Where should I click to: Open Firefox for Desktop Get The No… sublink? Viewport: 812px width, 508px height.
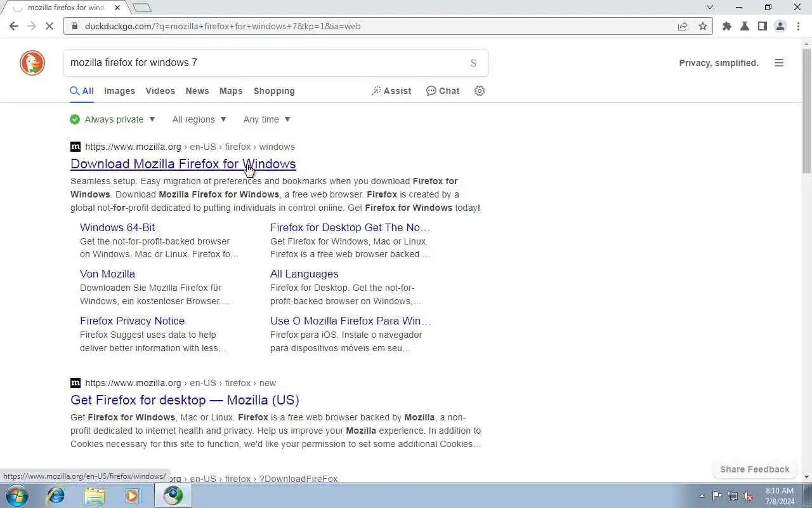(x=350, y=227)
